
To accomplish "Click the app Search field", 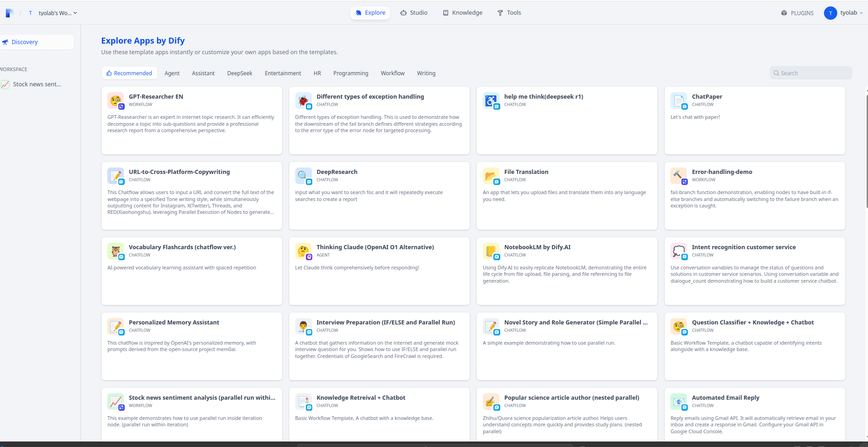I will 811,73.
